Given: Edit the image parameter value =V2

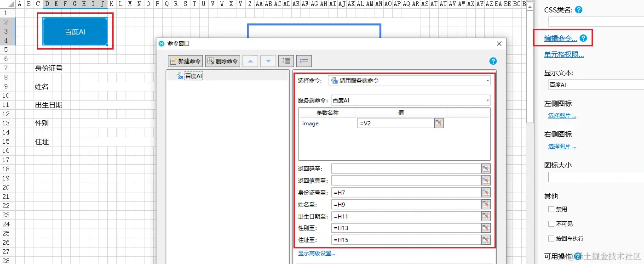Looking at the screenshot, I should click(x=396, y=123).
